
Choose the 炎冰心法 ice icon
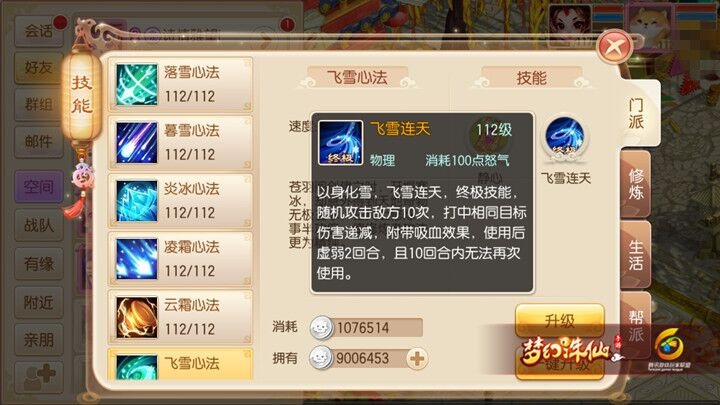(136, 201)
